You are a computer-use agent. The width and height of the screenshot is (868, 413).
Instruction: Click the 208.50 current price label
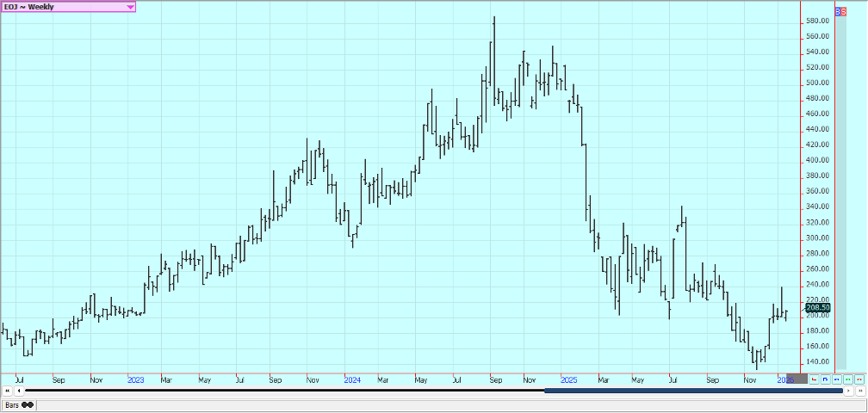click(x=818, y=307)
